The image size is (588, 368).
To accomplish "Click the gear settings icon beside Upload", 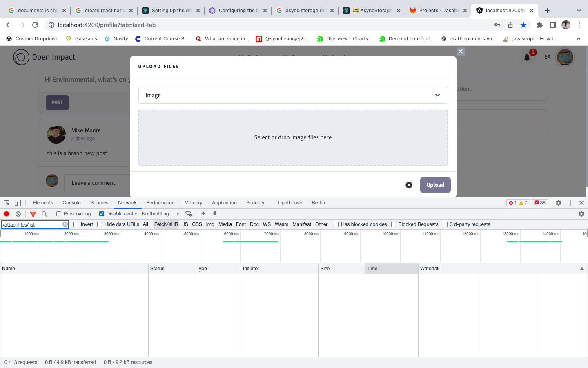I will point(409,185).
